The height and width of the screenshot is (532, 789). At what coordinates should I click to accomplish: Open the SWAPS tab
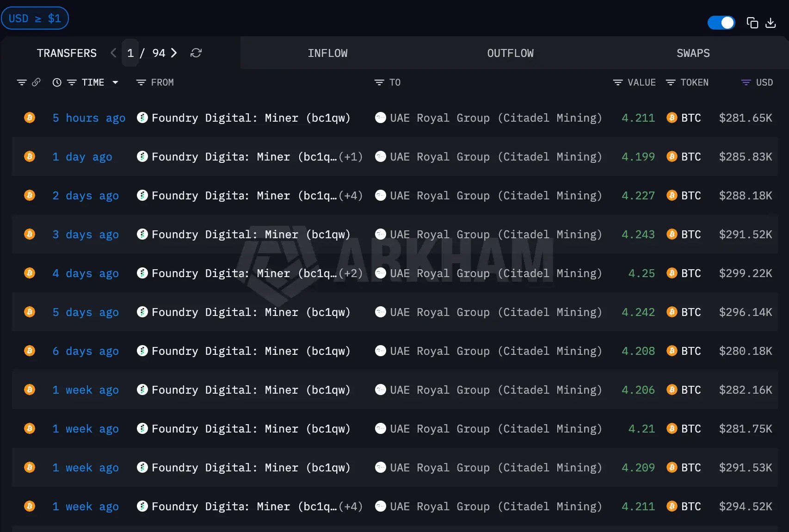coord(693,53)
